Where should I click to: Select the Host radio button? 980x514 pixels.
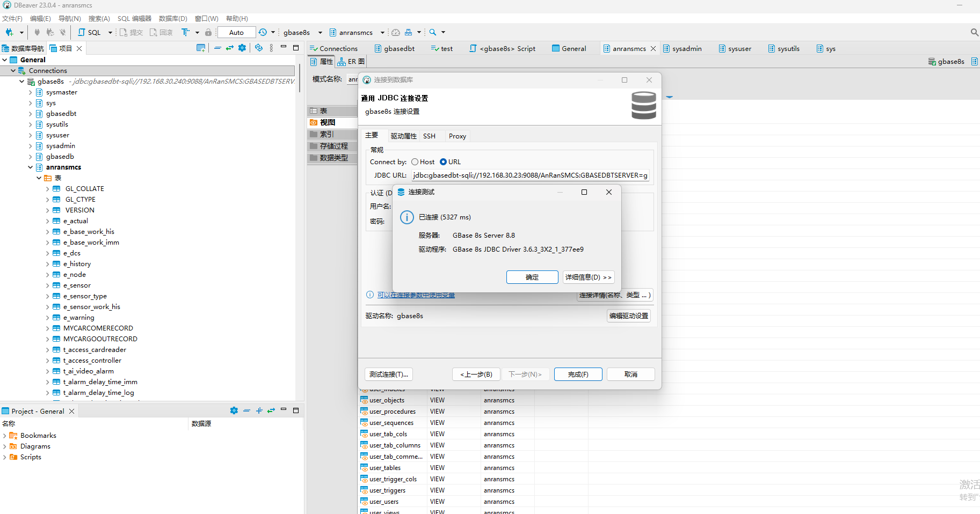[415, 162]
